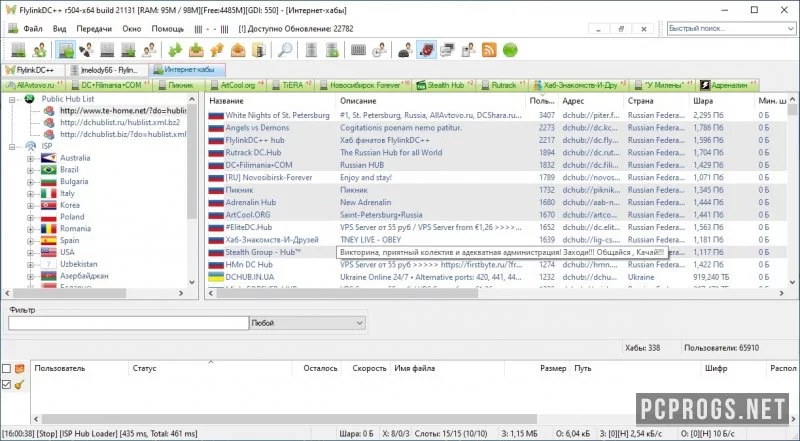Image resolution: width=800 pixels, height=441 pixels.
Task: Sort transfers by Пользователь column header
Action: coord(80,368)
